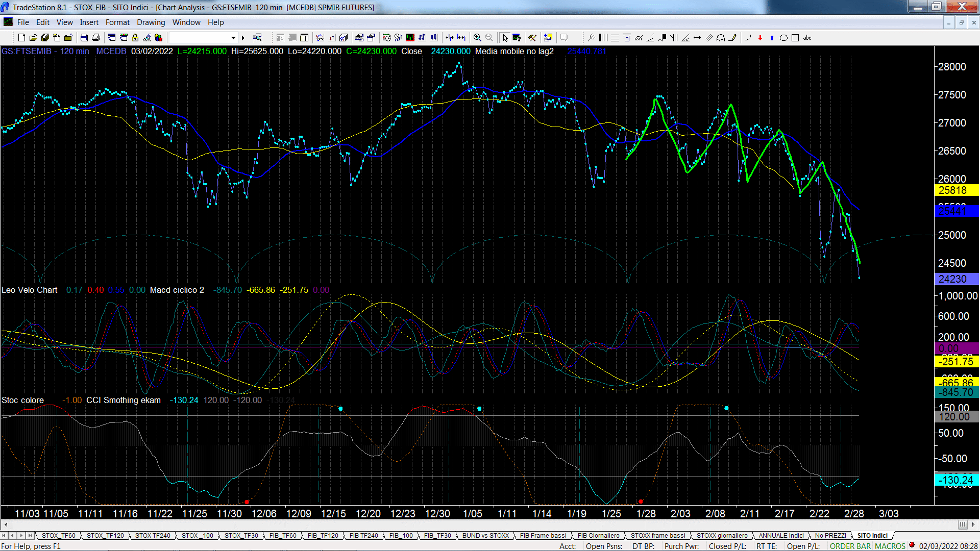Viewport: 980px width, 551px height.
Task: Switch to the STOXX giornaliero tab
Action: (x=722, y=536)
